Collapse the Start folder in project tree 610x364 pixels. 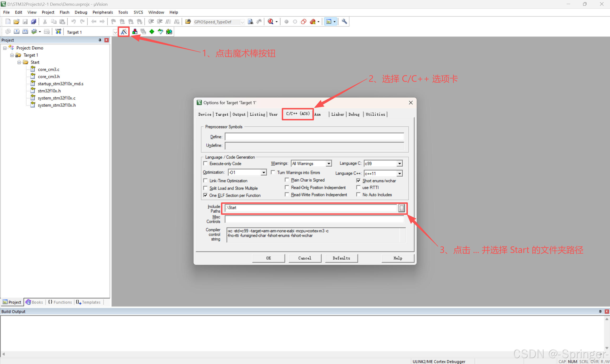[x=19, y=62]
